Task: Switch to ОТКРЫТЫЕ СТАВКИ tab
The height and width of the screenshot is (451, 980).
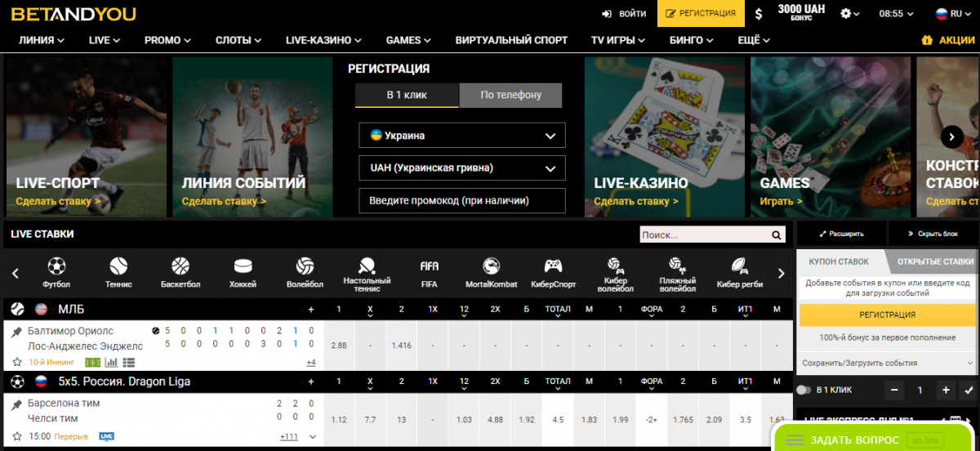Action: [934, 262]
